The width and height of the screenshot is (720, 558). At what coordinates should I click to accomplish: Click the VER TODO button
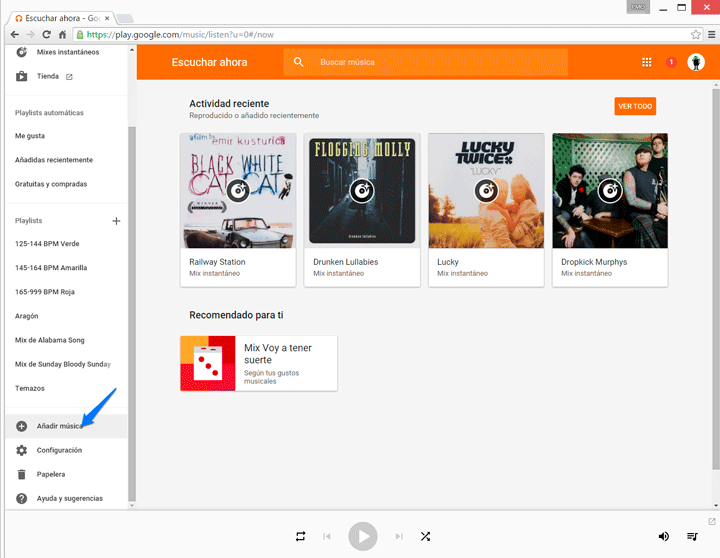click(635, 106)
